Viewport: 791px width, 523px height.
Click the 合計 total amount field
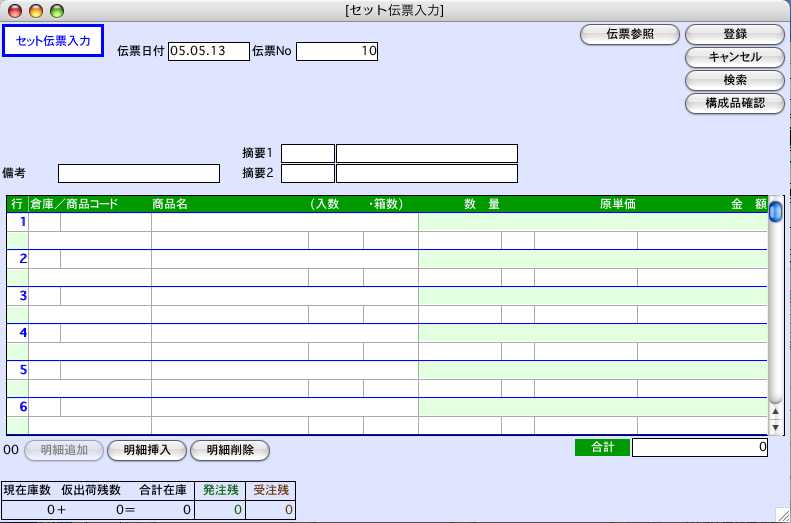point(700,448)
